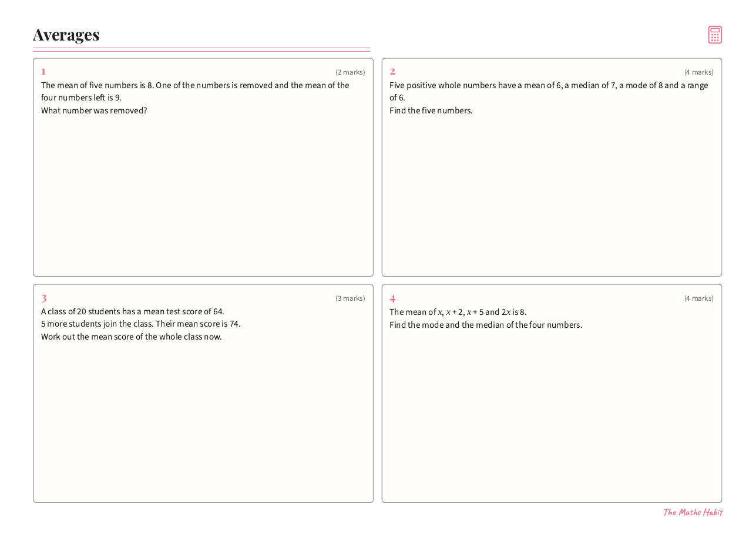Click "(4 marks)" in question 2
This screenshot has width=756, height=534.
point(699,72)
